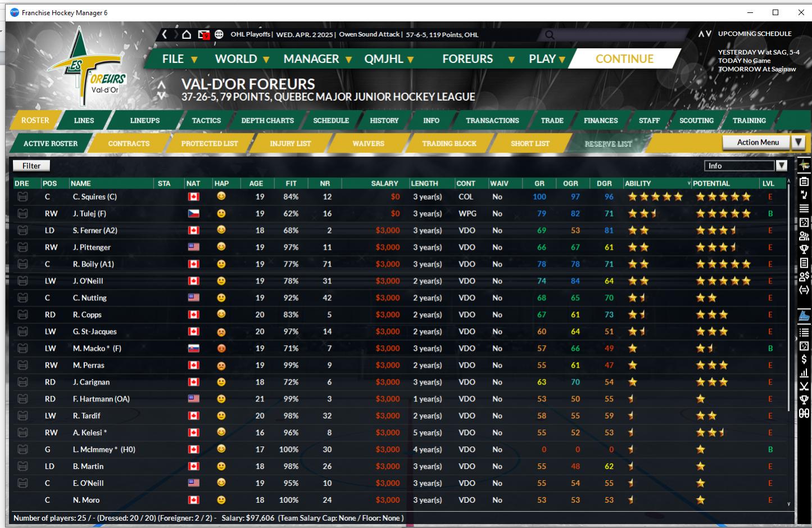Click the Foreurs logo icon in right sidebar
Viewport: 812px width, 528px height.
click(x=804, y=166)
